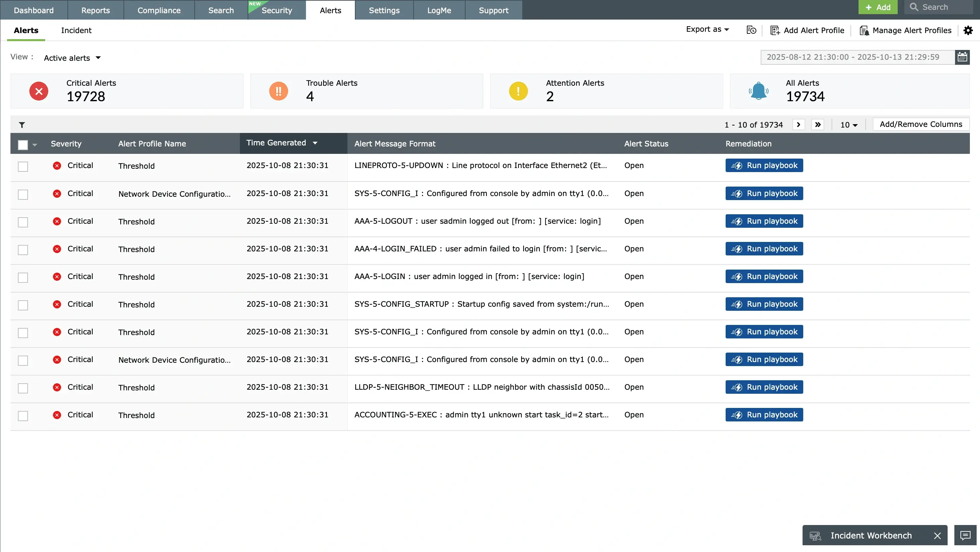Click severity icon of AAA-5-LOGIN row

[57, 277]
